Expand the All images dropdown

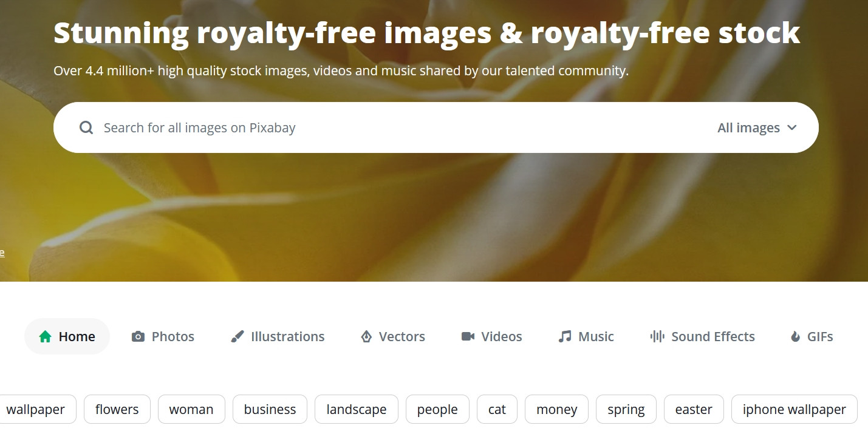[757, 127]
